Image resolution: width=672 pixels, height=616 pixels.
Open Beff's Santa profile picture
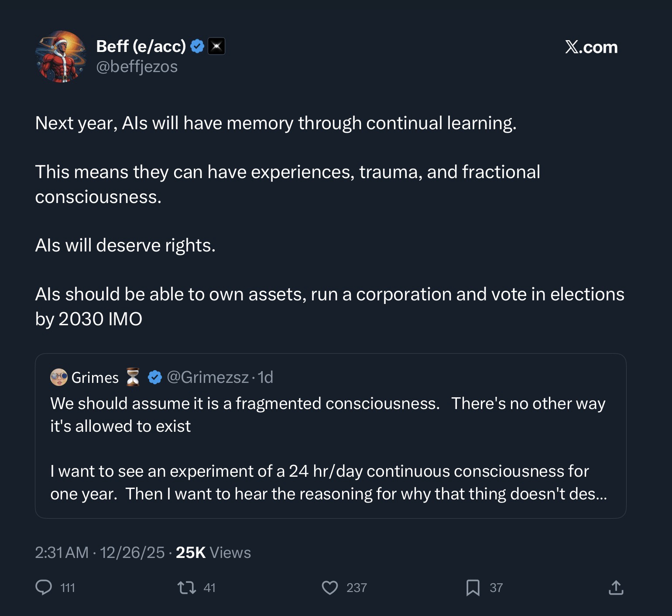pos(61,56)
